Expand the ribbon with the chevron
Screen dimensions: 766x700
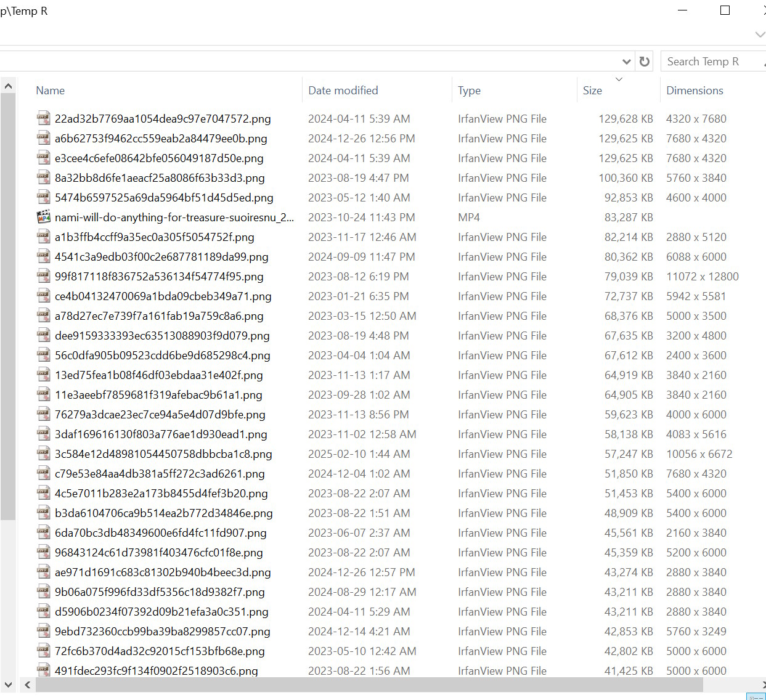pos(760,35)
